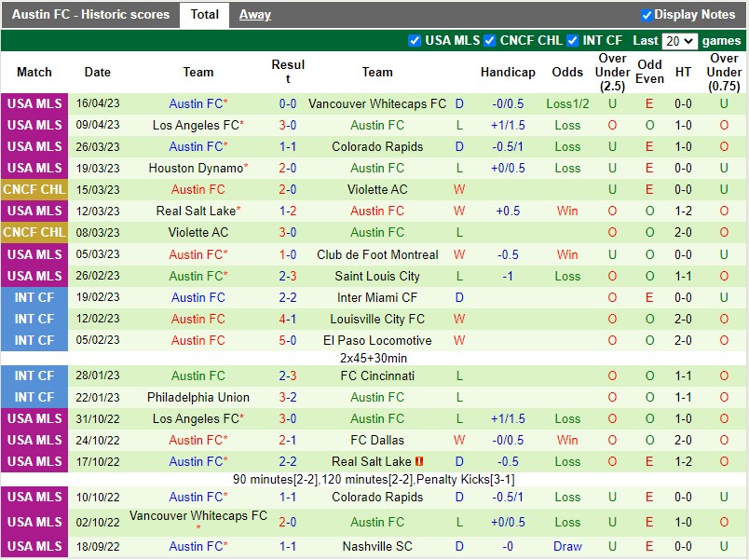749x560 pixels.
Task: Open the 5-0 result against El Paso Locomotive
Action: (288, 341)
